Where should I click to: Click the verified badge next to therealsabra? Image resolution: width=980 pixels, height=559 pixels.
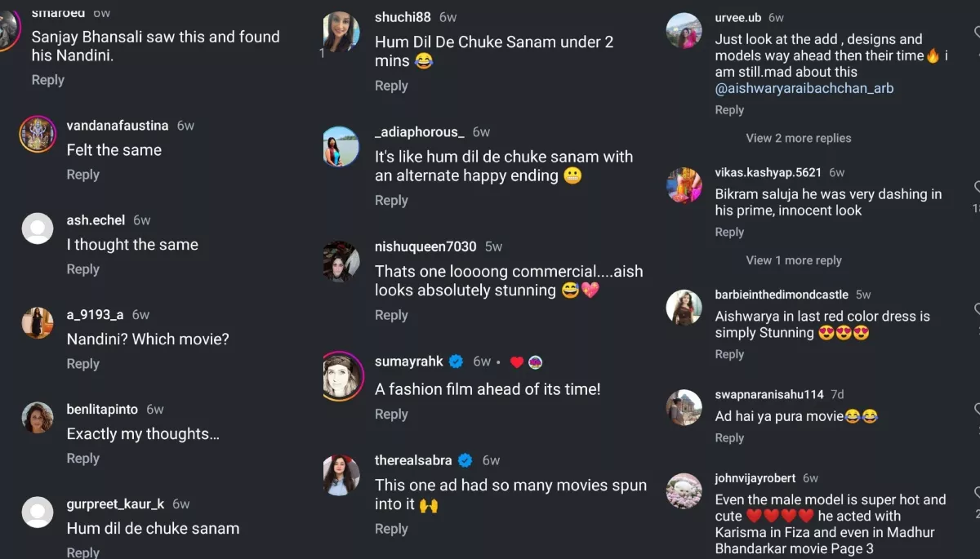tap(465, 460)
